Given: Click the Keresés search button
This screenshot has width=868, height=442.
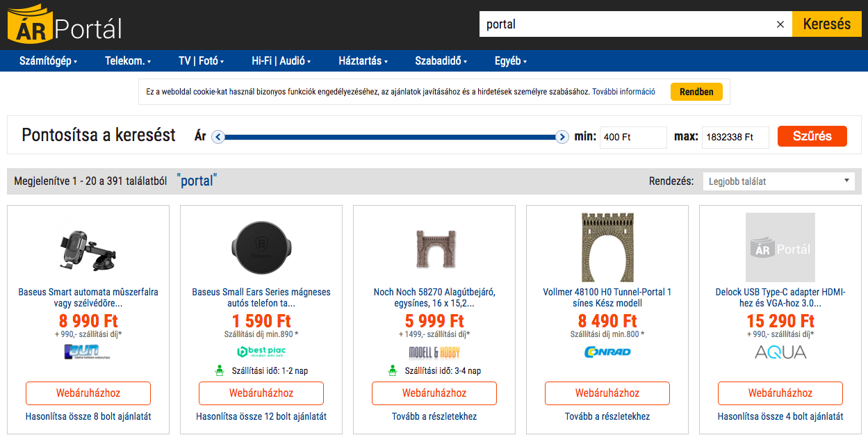Looking at the screenshot, I should coord(827,24).
